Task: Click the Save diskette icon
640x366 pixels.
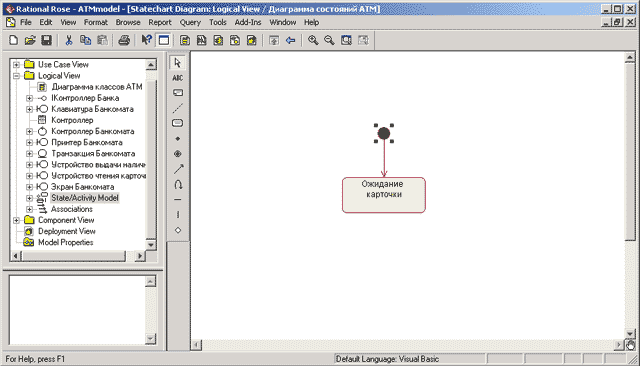Action: 47,40
